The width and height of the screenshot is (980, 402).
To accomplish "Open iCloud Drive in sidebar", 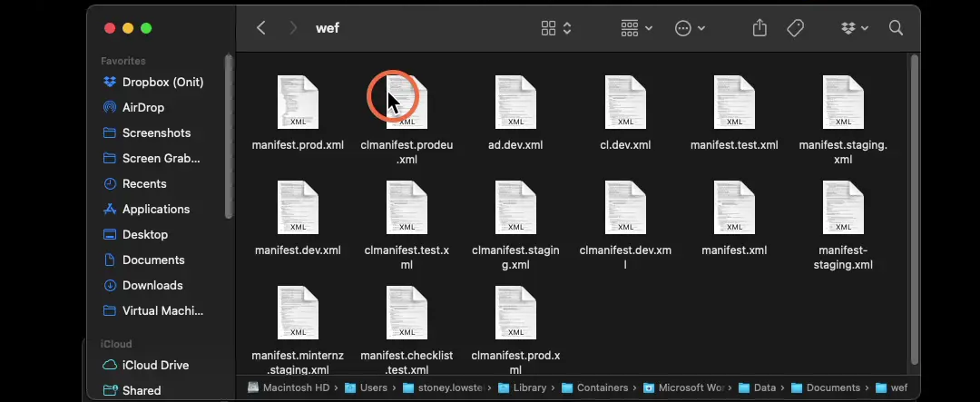I will tap(145, 365).
